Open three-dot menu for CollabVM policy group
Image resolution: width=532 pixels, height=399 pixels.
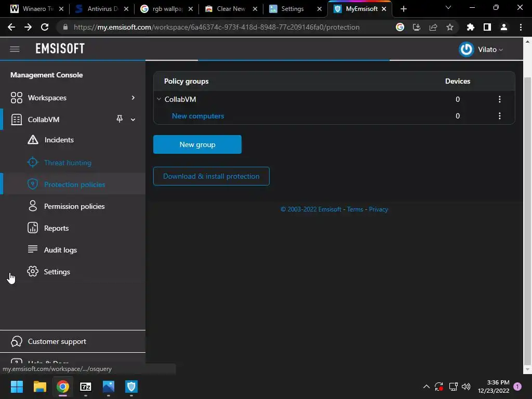(499, 99)
